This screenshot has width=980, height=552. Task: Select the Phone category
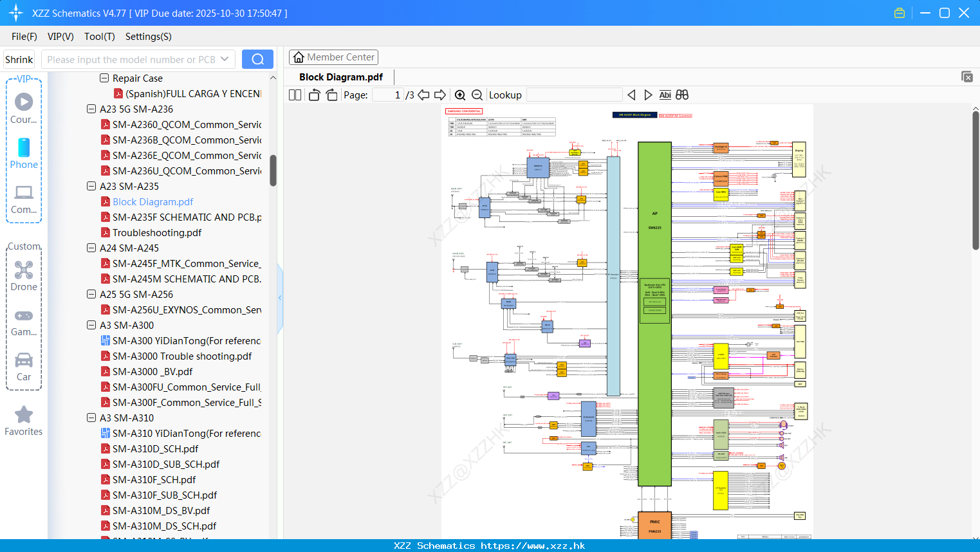24,153
